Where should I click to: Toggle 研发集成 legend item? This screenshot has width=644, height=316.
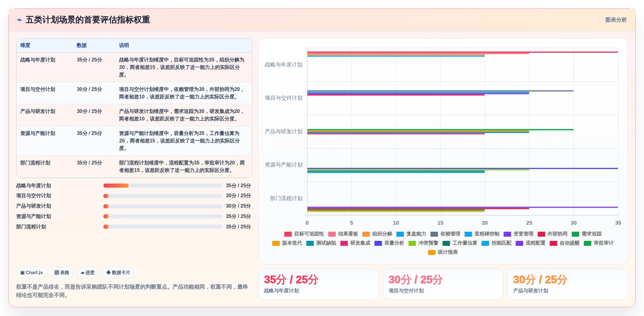355,243
